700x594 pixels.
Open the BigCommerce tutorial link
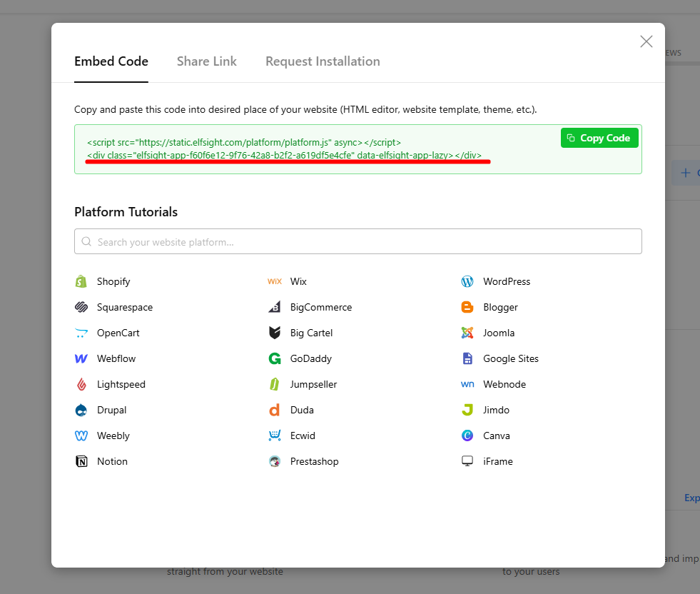coord(321,307)
